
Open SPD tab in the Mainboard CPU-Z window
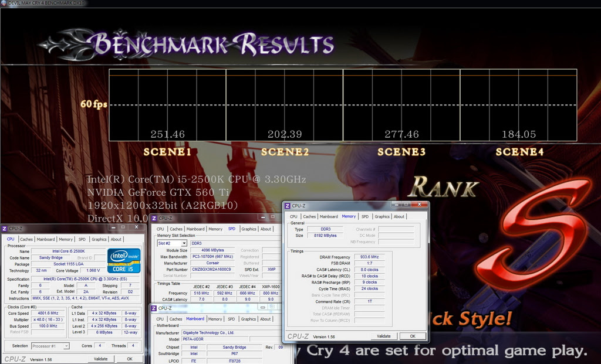point(231,319)
